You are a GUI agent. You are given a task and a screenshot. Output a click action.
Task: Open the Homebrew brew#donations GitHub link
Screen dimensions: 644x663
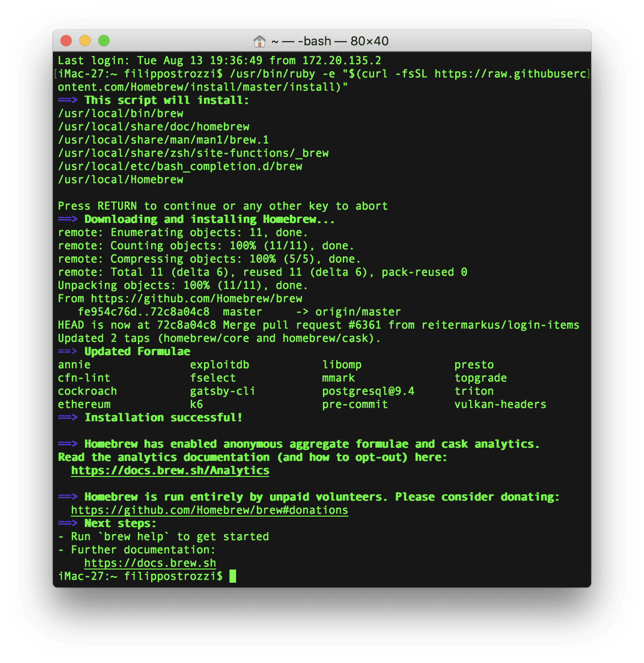(x=210, y=510)
